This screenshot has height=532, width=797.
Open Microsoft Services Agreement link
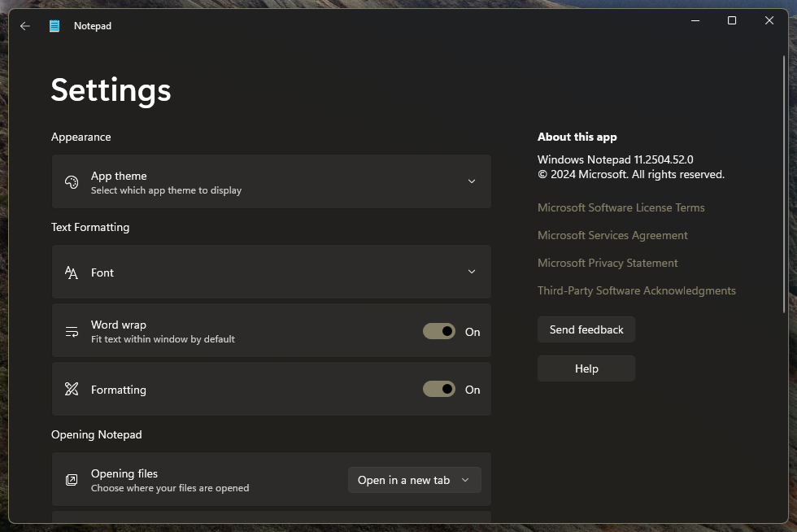coord(612,235)
